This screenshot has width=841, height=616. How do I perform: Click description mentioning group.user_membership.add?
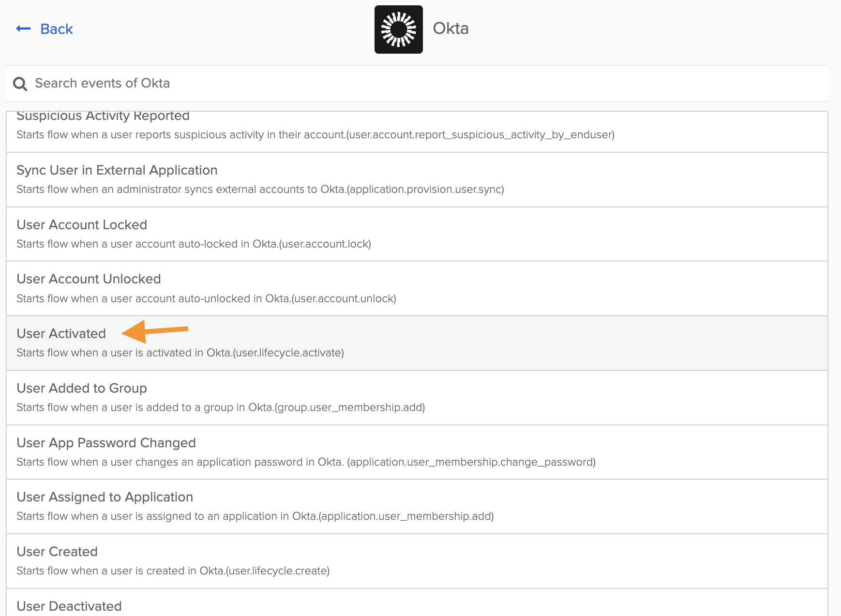pos(221,408)
